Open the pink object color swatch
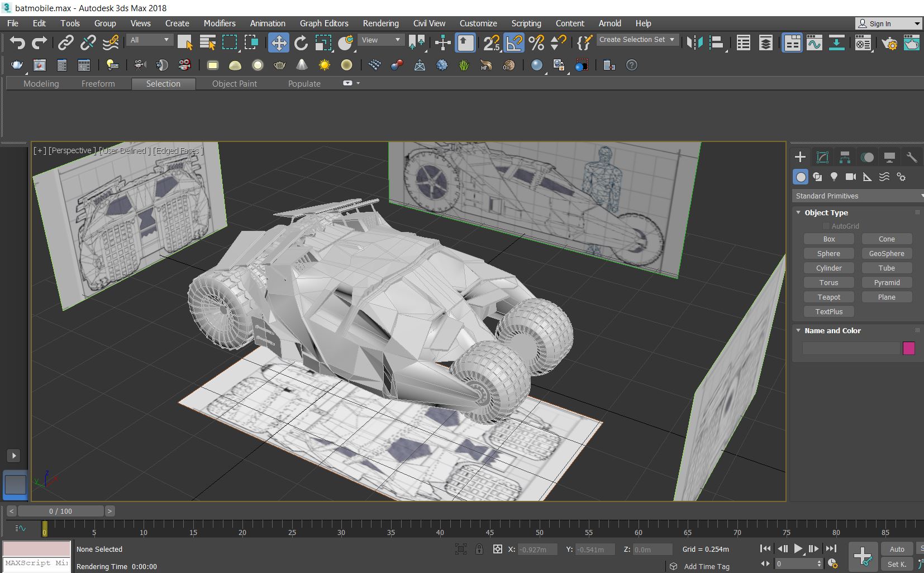The width and height of the screenshot is (924, 573). [909, 348]
